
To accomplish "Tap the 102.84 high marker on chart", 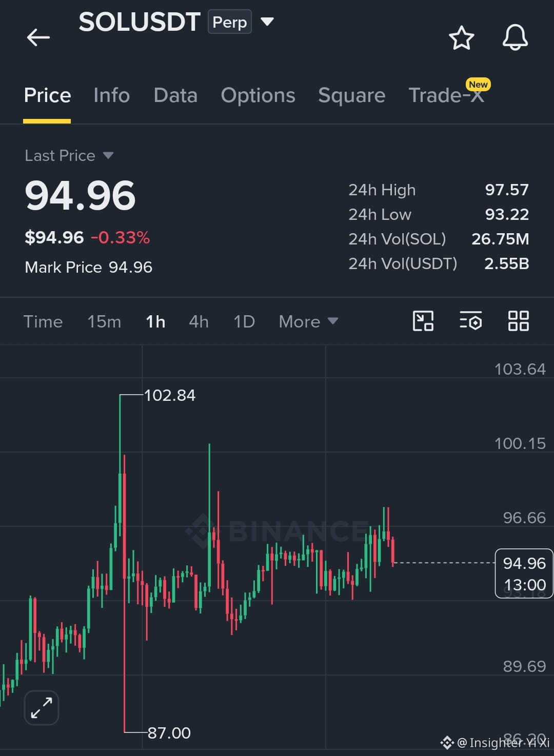I will 170,395.
